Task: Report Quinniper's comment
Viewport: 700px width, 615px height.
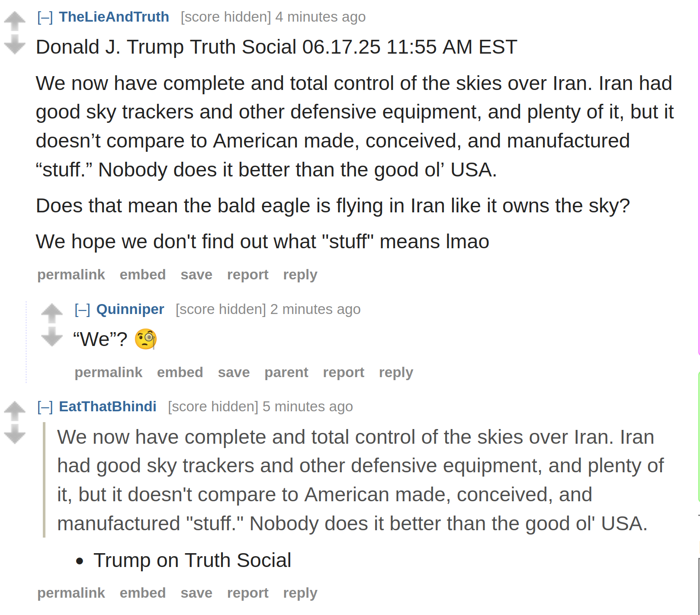Action: 344,372
